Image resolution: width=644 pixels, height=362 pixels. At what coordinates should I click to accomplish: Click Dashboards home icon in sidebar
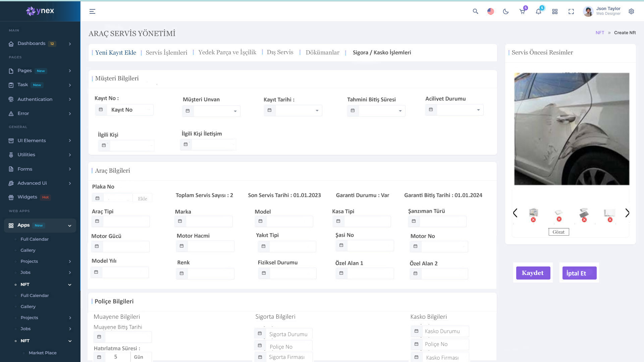point(11,44)
